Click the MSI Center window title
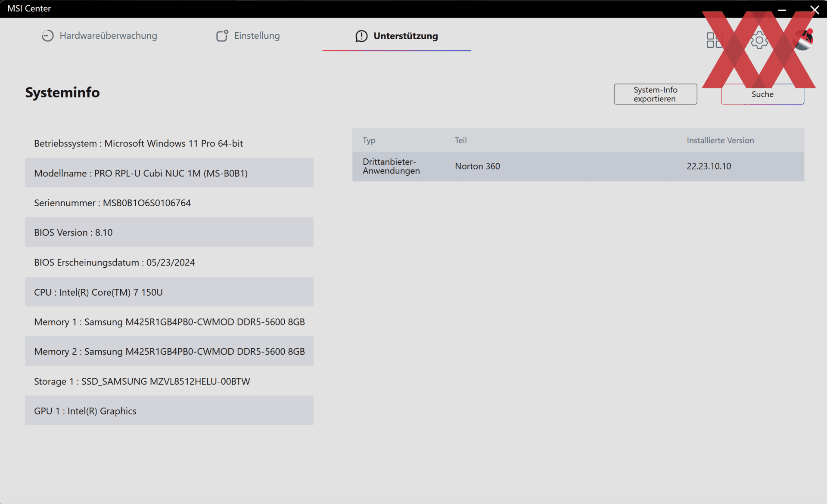827x504 pixels. [29, 9]
